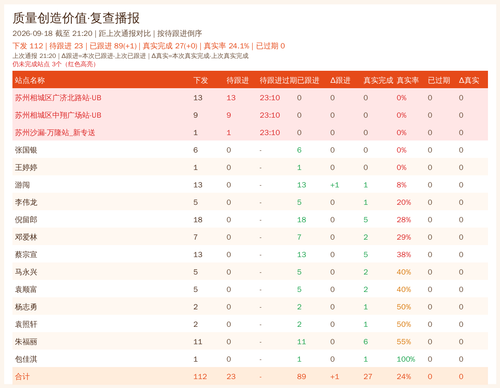Click the +1 value in 合计 row
Screen dimensions: 500x388
[x=335, y=377]
